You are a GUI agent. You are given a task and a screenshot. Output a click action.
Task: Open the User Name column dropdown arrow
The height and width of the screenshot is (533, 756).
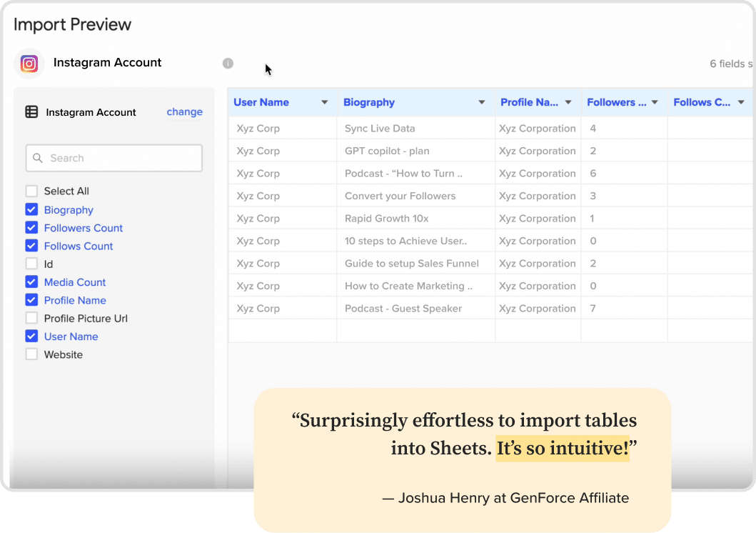pos(325,102)
